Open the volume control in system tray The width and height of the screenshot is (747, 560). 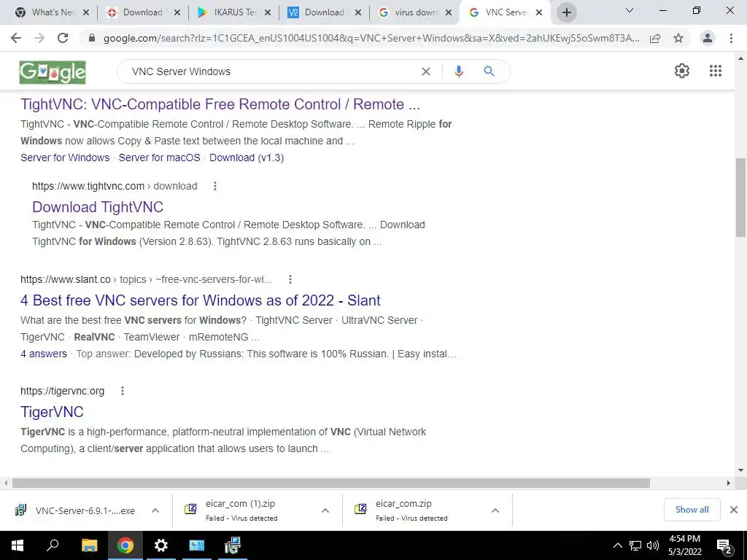653,545
